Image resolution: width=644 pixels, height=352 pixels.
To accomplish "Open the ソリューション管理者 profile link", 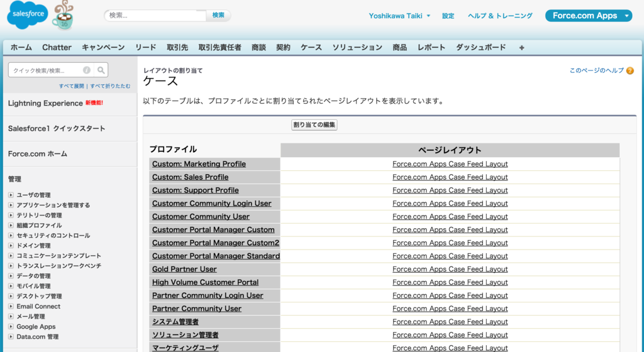I will pyautogui.click(x=186, y=335).
